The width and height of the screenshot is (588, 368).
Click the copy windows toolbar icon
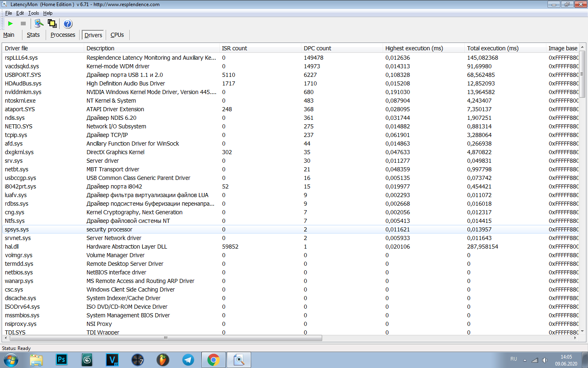52,24
